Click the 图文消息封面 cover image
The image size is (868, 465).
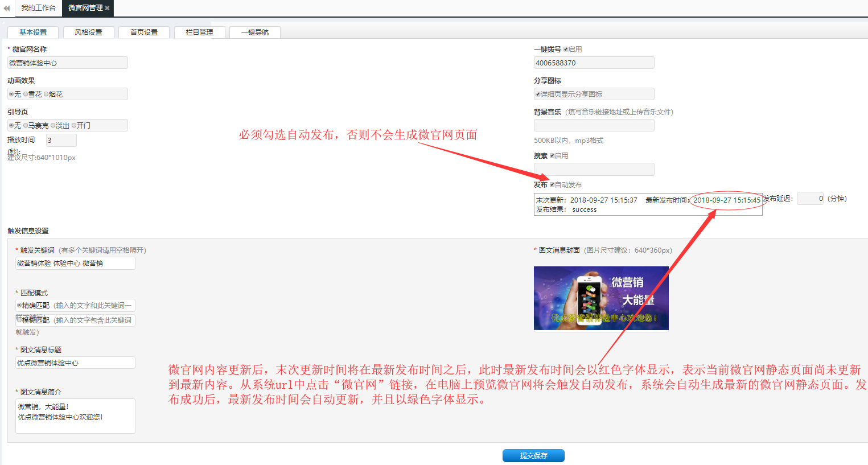[601, 298]
